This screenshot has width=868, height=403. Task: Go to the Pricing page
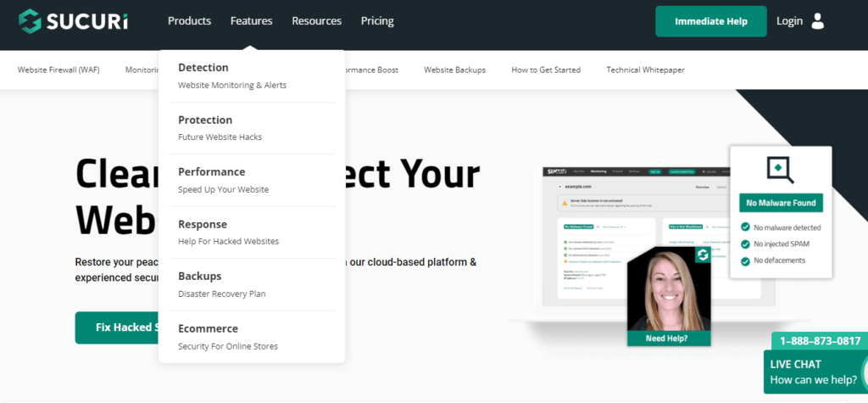[x=377, y=21]
